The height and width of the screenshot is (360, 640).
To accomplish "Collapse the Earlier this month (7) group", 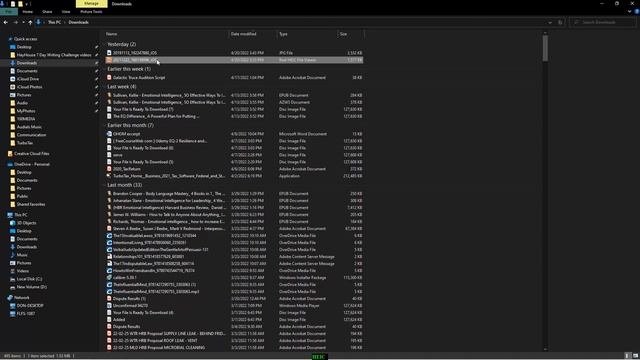I will point(104,125).
